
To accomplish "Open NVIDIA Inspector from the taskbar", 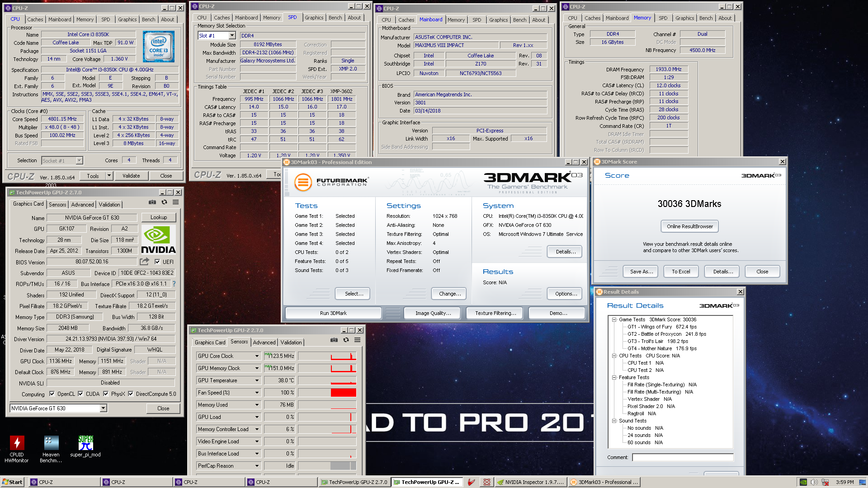I will point(530,482).
